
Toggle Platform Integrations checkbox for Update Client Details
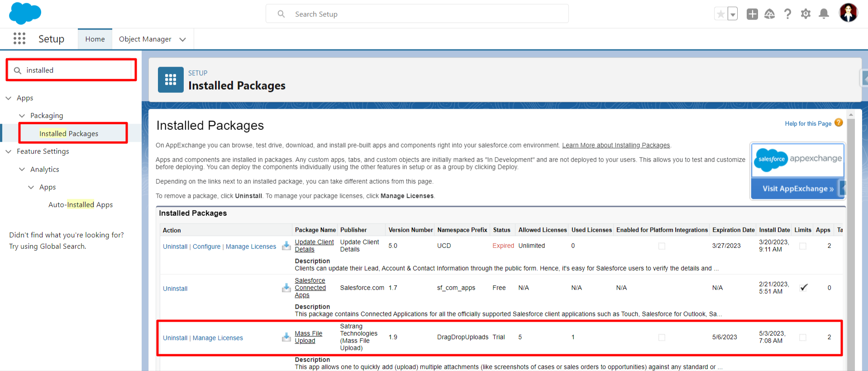tap(662, 246)
